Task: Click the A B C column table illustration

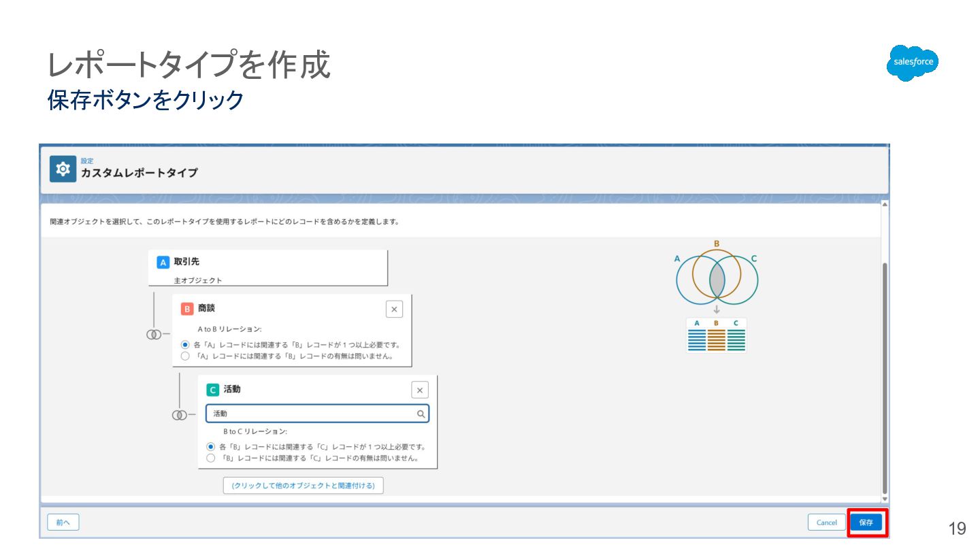Action: 717,335
